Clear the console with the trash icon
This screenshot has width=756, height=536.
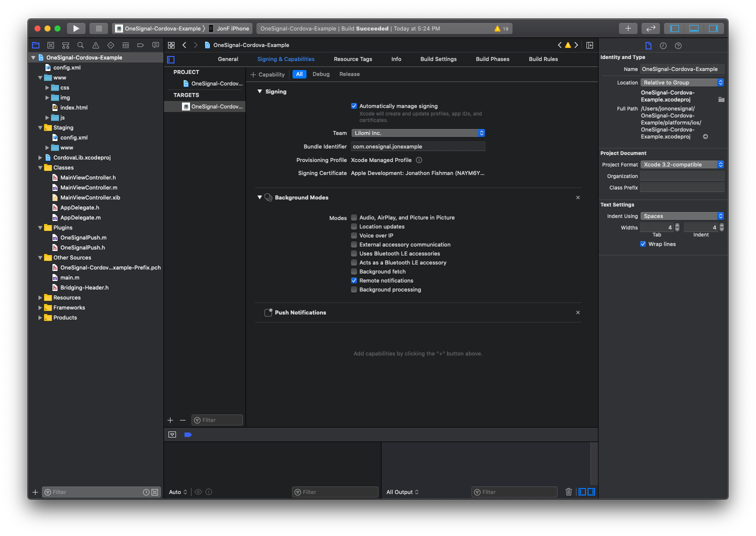tap(568, 492)
